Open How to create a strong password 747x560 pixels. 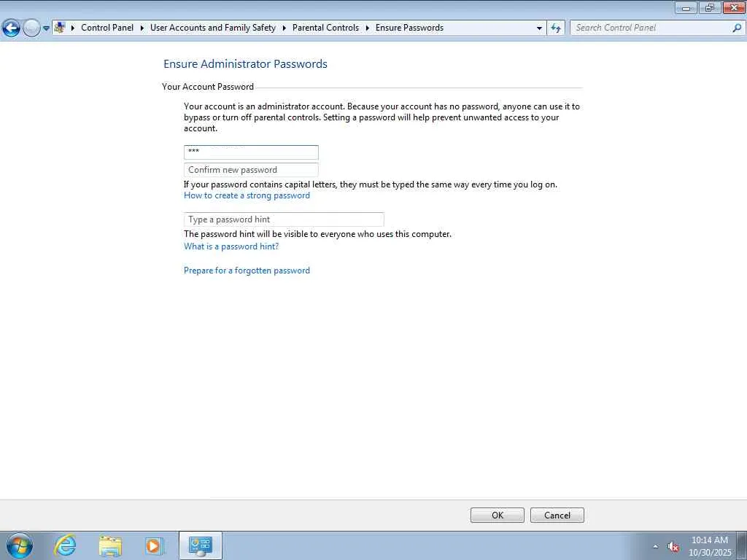tap(247, 195)
